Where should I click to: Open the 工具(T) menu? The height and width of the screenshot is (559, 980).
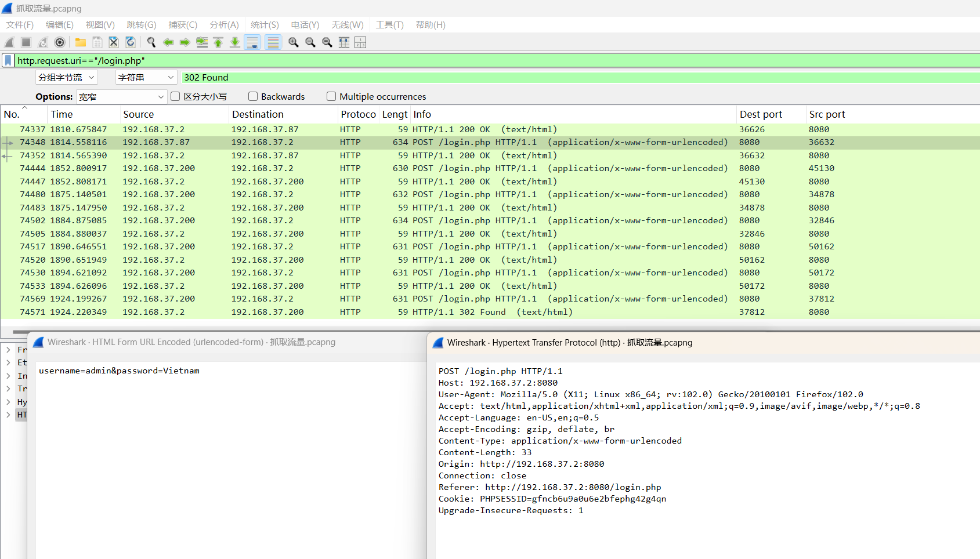click(x=389, y=25)
